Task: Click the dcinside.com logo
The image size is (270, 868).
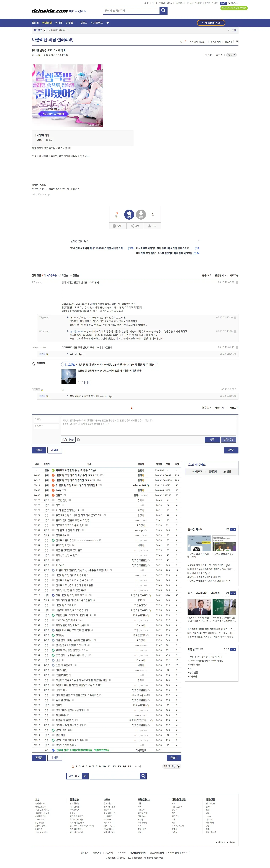Action: pyautogui.click(x=50, y=11)
